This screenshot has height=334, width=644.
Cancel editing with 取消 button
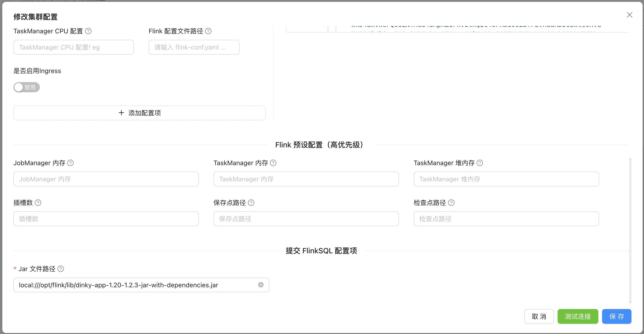(539, 316)
